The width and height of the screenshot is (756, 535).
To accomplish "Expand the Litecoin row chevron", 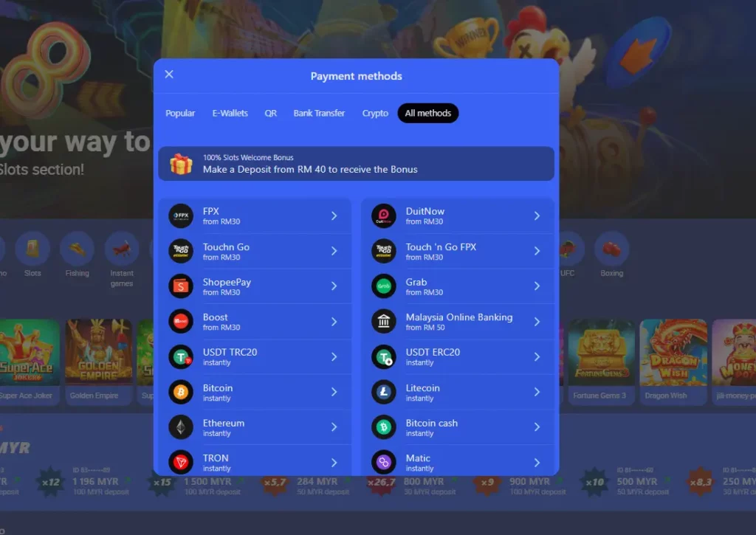I will 537,392.
